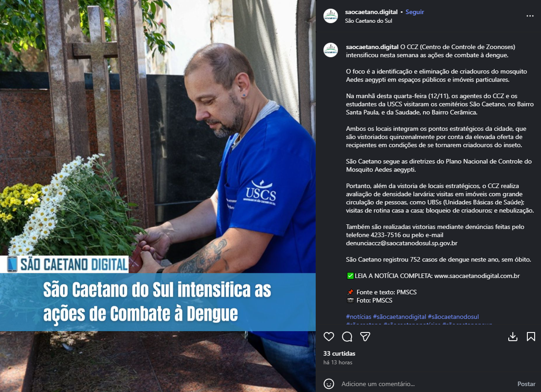Open saocaetano.digital username in the header
This screenshot has width=541, height=392.
coord(371,12)
